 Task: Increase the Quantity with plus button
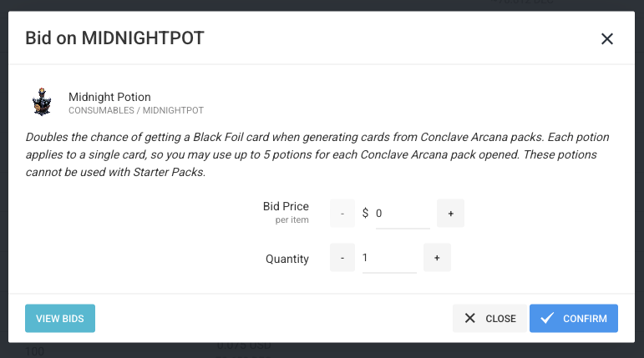tap(437, 258)
